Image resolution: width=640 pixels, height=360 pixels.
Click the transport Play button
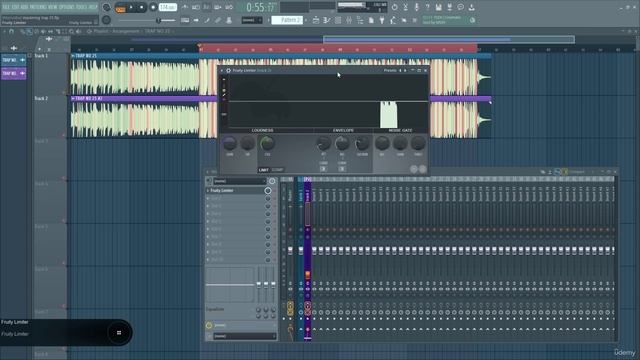[131, 7]
